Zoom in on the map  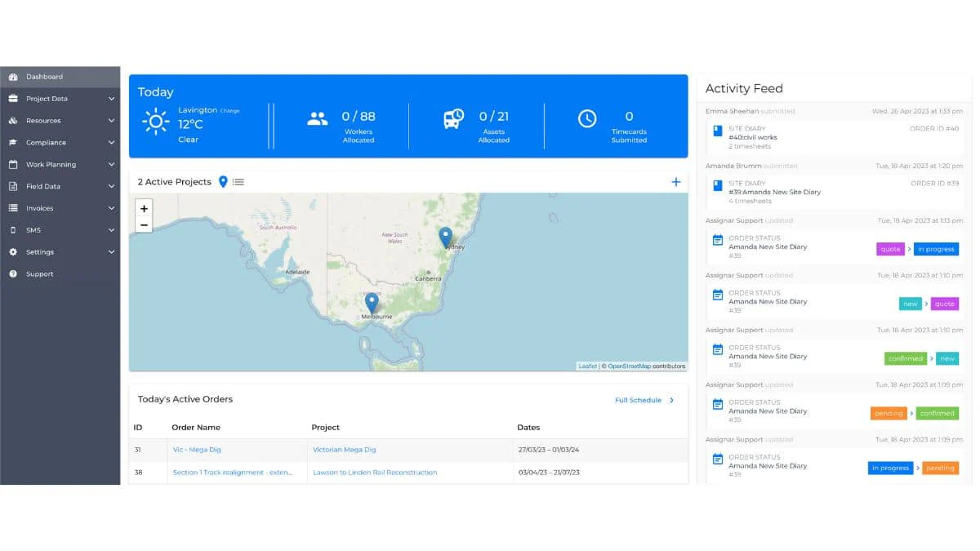(144, 209)
